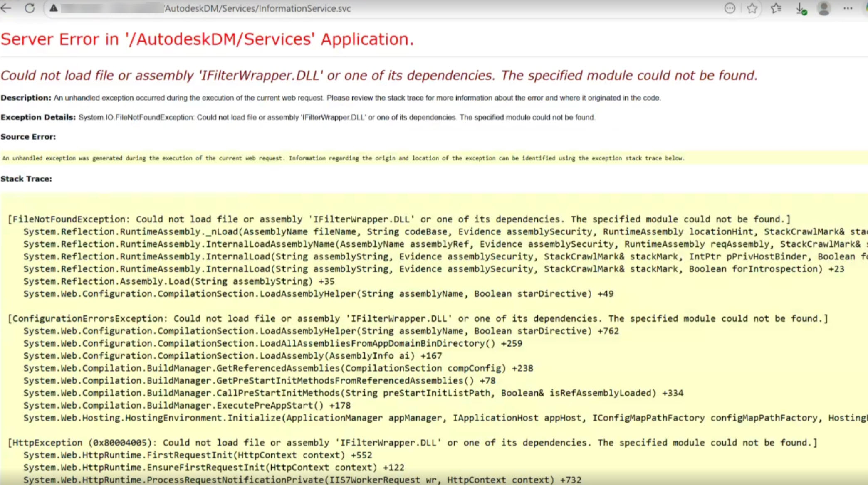This screenshot has width=868, height=485.
Task: Click the ExecutePreAppStart() +178 line
Action: pos(187,405)
